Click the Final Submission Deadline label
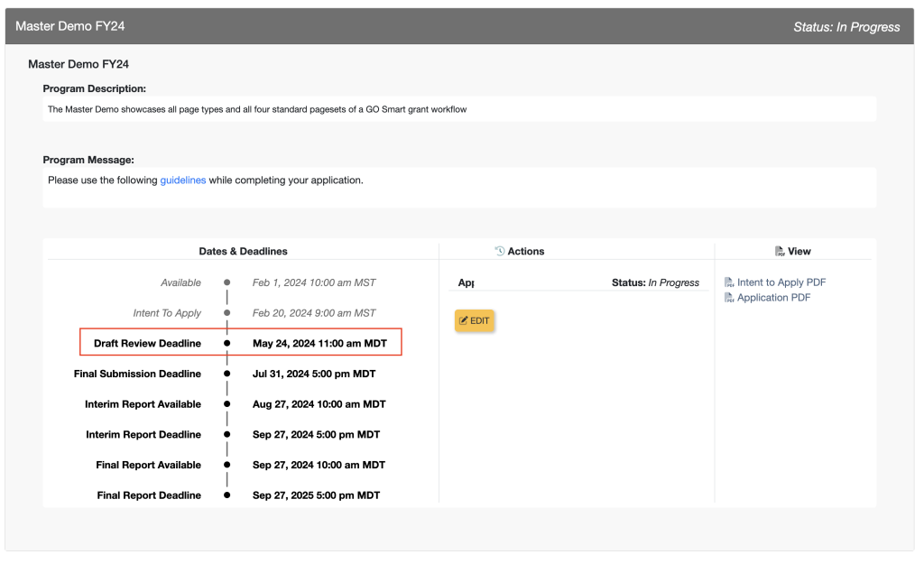Viewport: 924px width, 564px height. coord(137,374)
